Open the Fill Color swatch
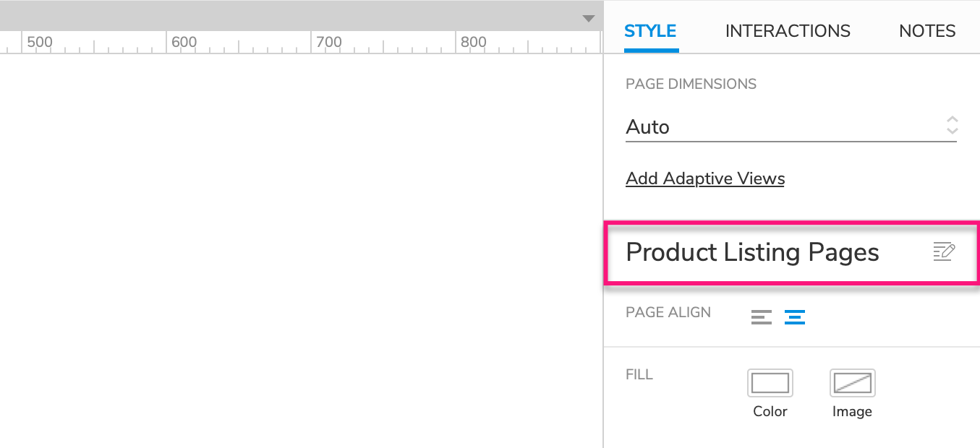 pyautogui.click(x=770, y=383)
